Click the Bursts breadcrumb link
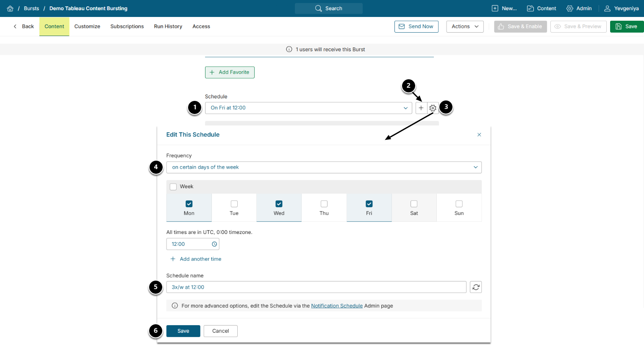This screenshot has width=644, height=348. click(x=31, y=8)
